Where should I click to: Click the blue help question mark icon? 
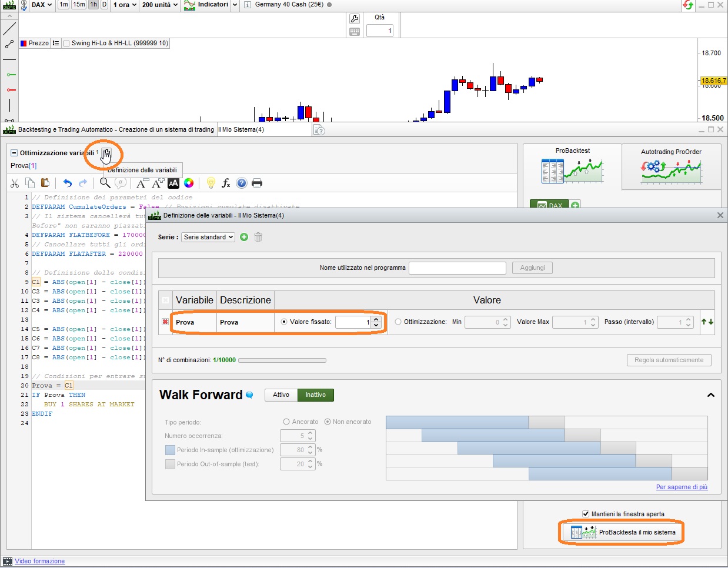pyautogui.click(x=242, y=183)
